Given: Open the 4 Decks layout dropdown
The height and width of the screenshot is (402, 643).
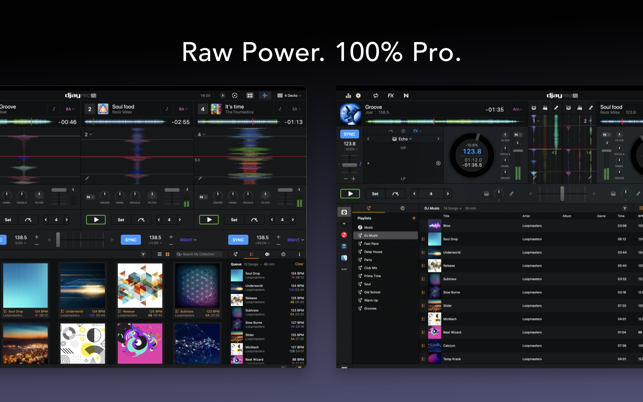Looking at the screenshot, I should (x=289, y=96).
